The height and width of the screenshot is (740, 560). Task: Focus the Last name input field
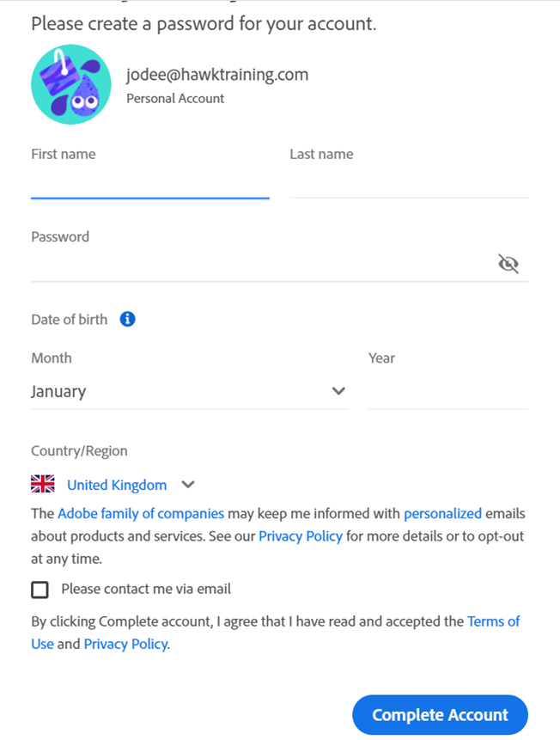(x=409, y=183)
